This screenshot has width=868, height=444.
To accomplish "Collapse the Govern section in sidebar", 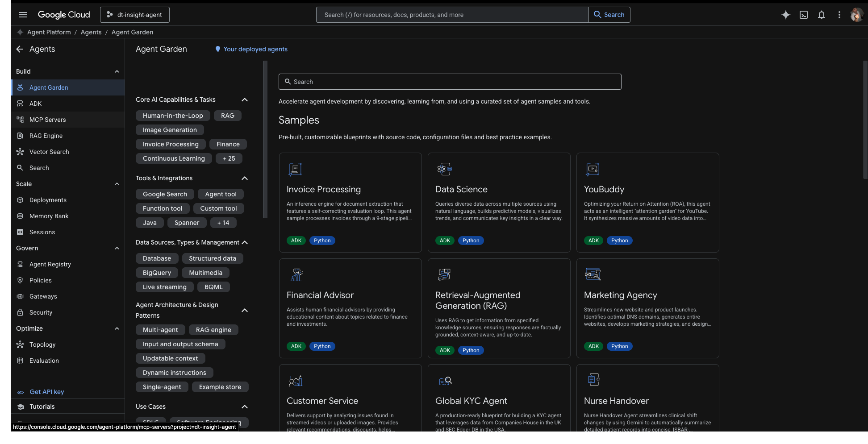I will pyautogui.click(x=117, y=248).
